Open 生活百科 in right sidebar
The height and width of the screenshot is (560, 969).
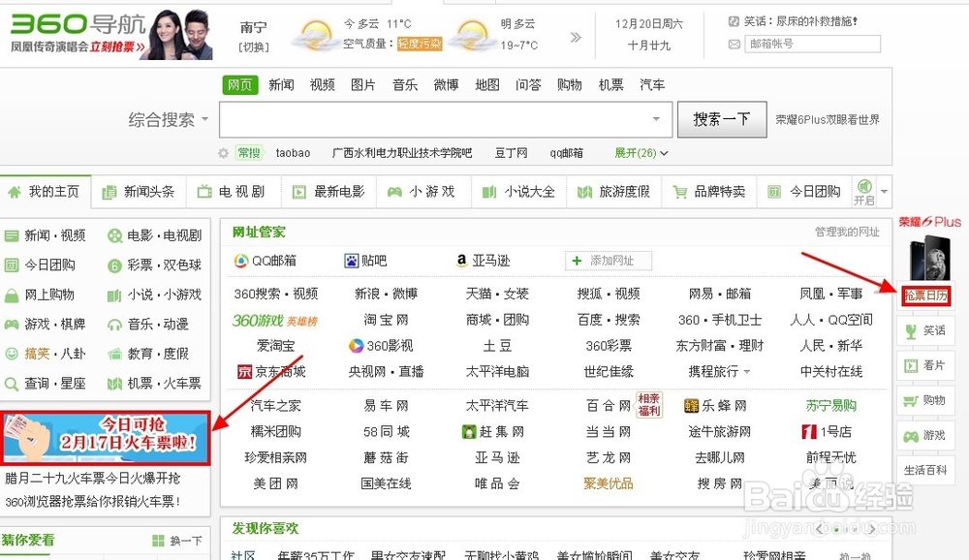pyautogui.click(x=925, y=470)
